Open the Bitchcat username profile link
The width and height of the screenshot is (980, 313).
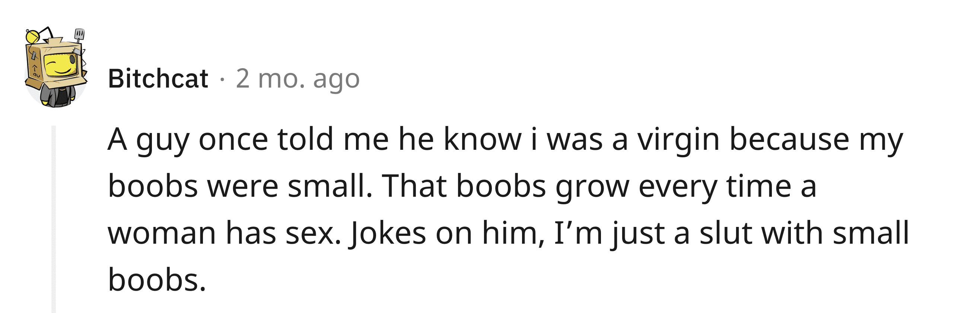158,79
